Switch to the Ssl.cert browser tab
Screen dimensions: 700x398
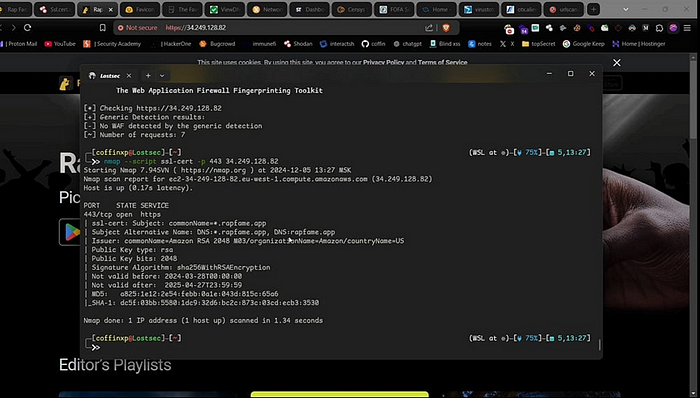55,9
